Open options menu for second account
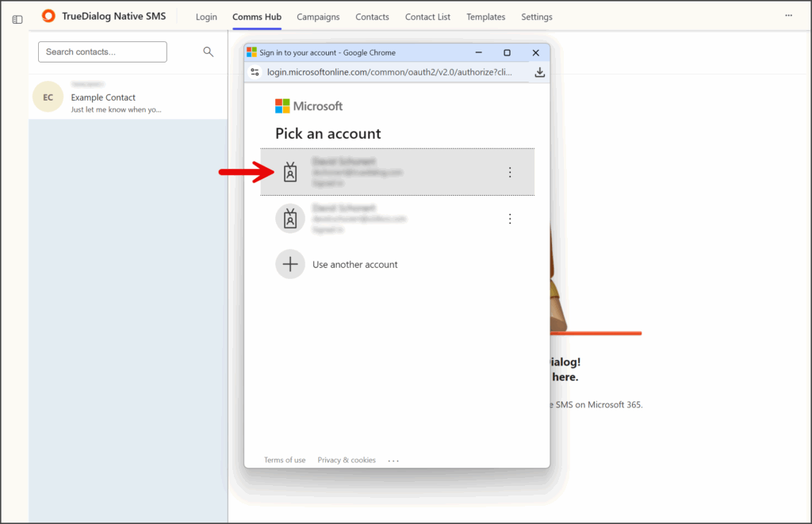The width and height of the screenshot is (812, 524). (510, 219)
